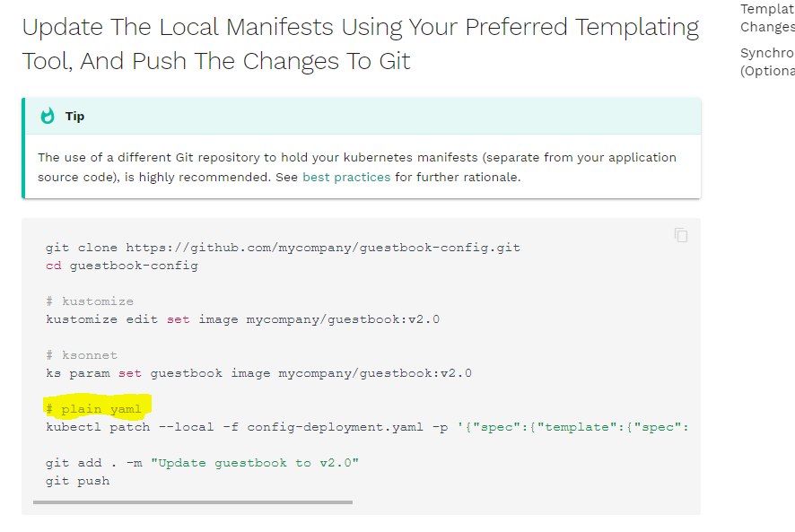
Task: Click the page heading about local manifests
Action: pyautogui.click(x=361, y=44)
